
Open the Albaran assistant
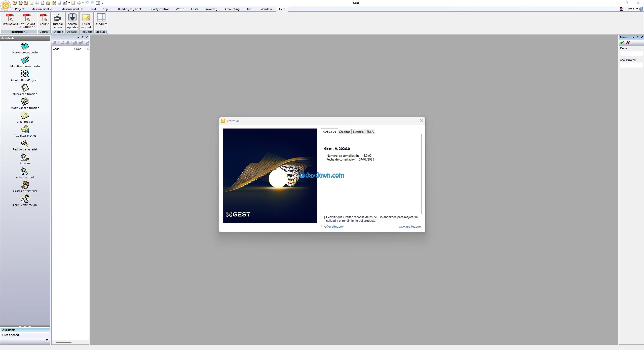[x=25, y=159]
